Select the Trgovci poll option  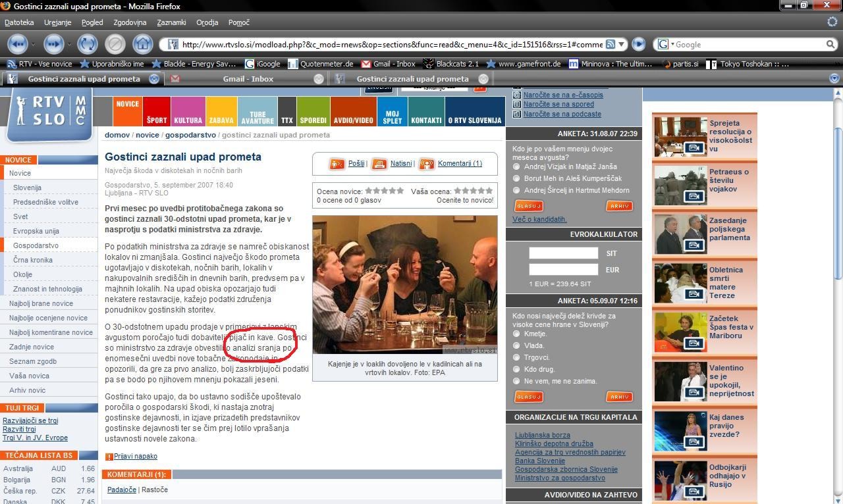516,358
